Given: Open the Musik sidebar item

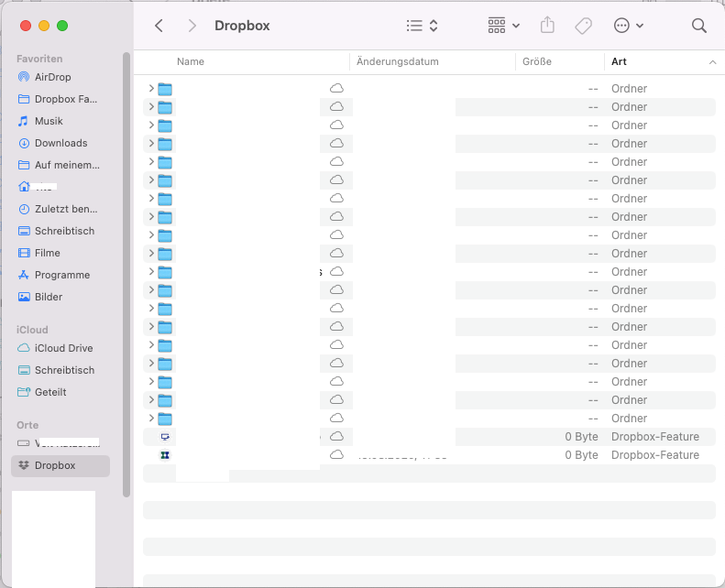Looking at the screenshot, I should click(x=39, y=121).
